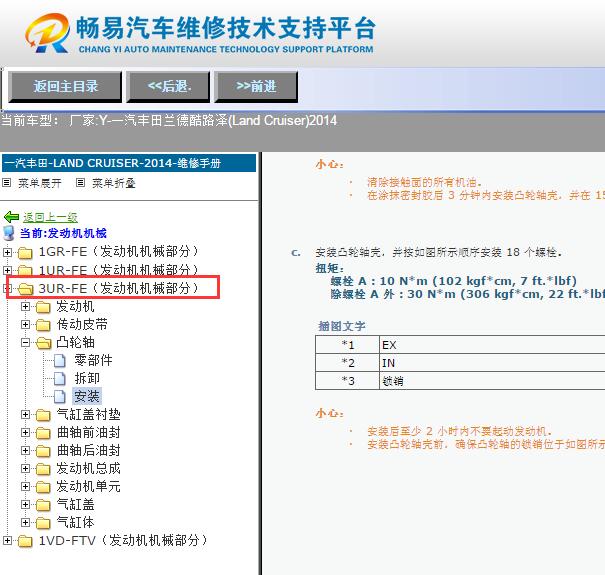Expand the 气缸盖 subfolder

point(25,504)
